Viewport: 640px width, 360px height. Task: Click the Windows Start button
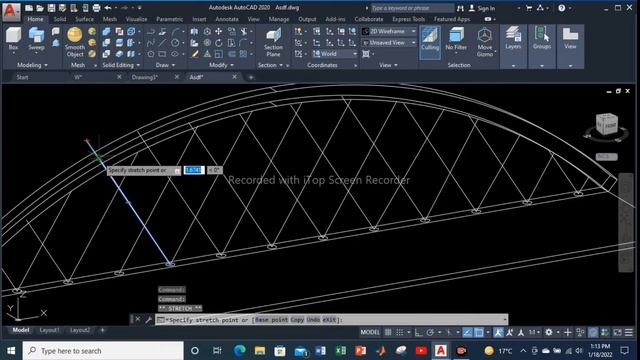[11, 351]
